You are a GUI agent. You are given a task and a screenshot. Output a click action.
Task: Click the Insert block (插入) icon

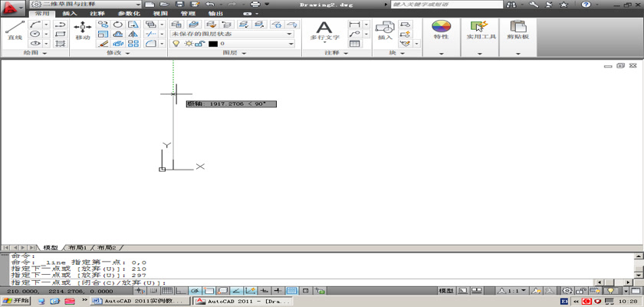coord(384,30)
